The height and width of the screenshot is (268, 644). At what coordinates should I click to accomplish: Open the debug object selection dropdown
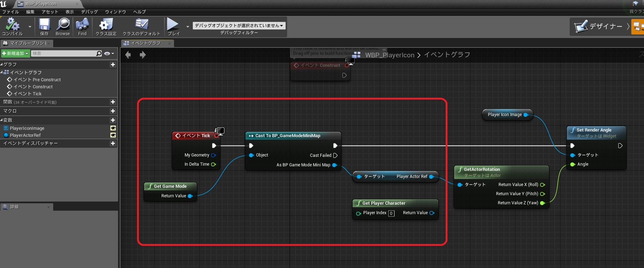[x=239, y=25]
